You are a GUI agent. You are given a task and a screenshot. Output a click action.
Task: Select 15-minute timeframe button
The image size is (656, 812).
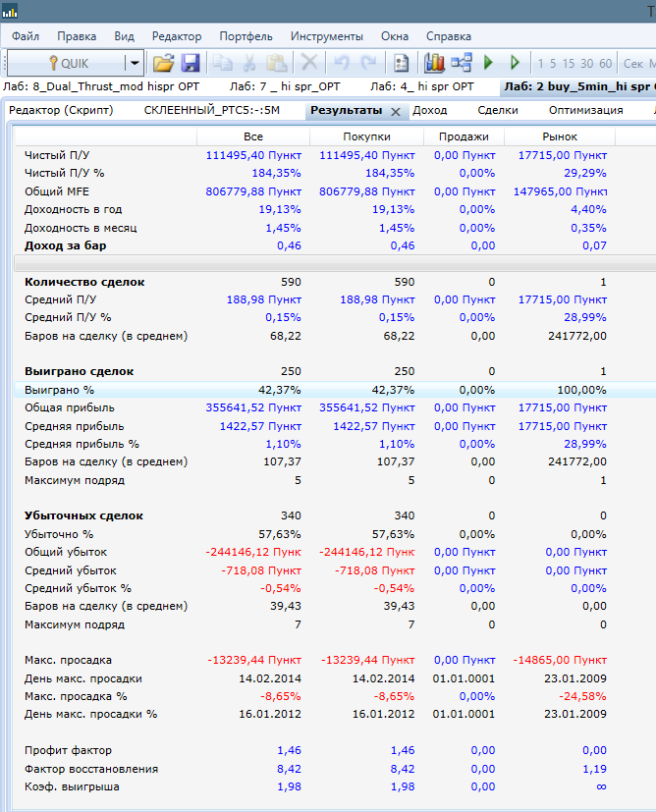pyautogui.click(x=568, y=64)
